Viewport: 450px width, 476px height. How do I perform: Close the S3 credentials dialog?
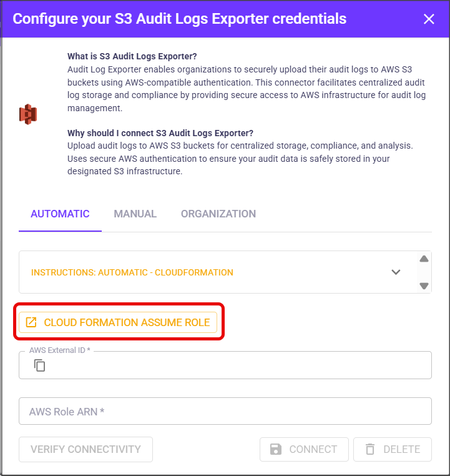click(429, 19)
